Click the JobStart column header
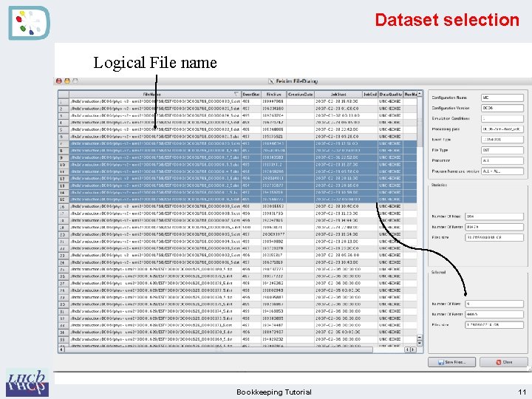Image resolution: width=532 pixels, height=399 pixels. (338, 94)
